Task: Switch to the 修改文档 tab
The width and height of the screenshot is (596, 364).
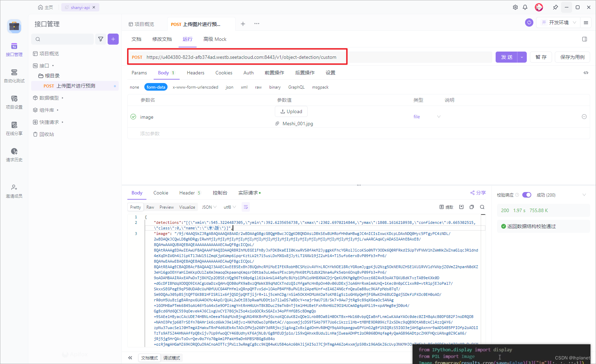Action: (x=162, y=39)
